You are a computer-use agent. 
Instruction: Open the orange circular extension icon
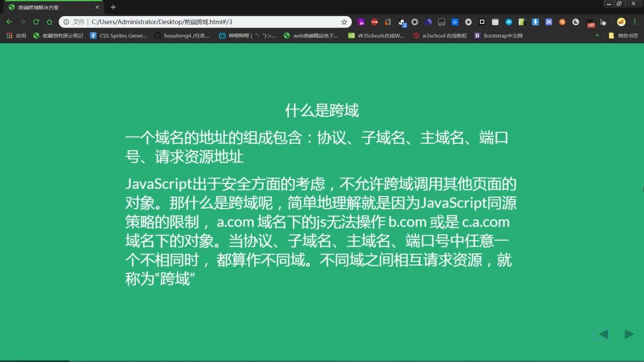[x=562, y=22]
